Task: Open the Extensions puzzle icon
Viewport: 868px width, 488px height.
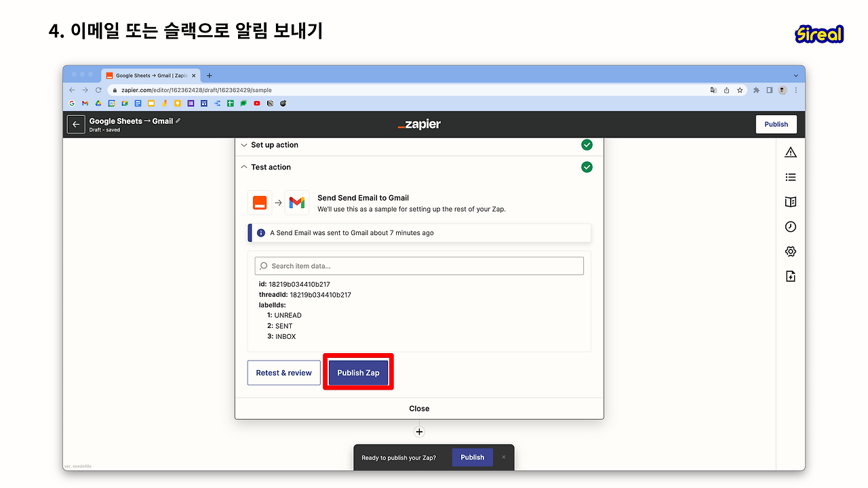Action: pyautogui.click(x=757, y=90)
